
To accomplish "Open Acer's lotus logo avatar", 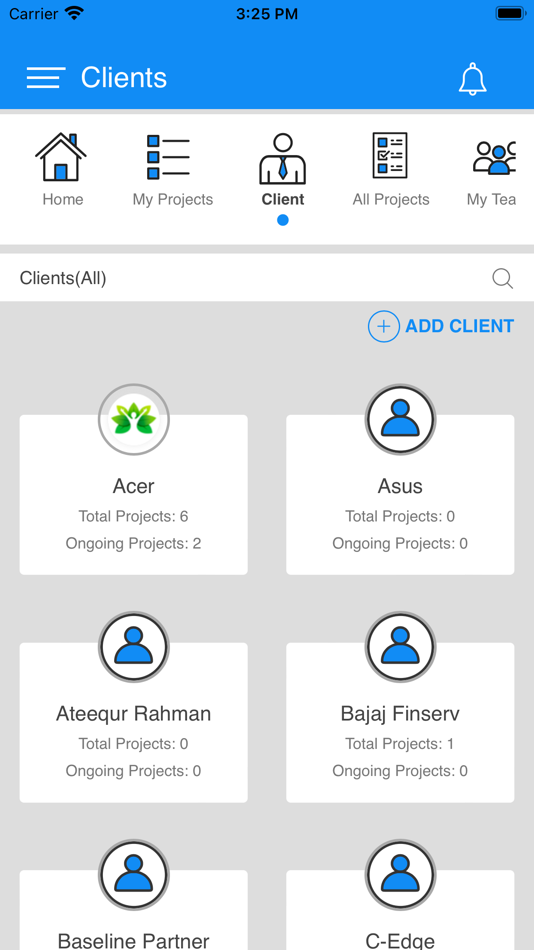I will [x=134, y=419].
